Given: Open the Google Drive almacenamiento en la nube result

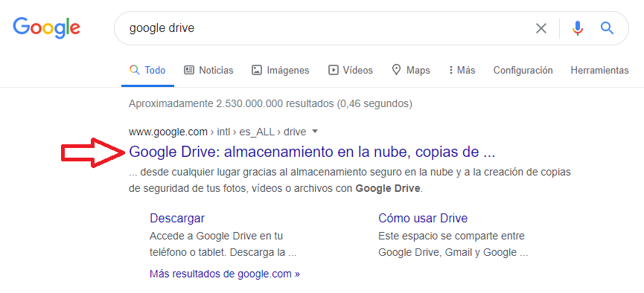Looking at the screenshot, I should (x=312, y=152).
